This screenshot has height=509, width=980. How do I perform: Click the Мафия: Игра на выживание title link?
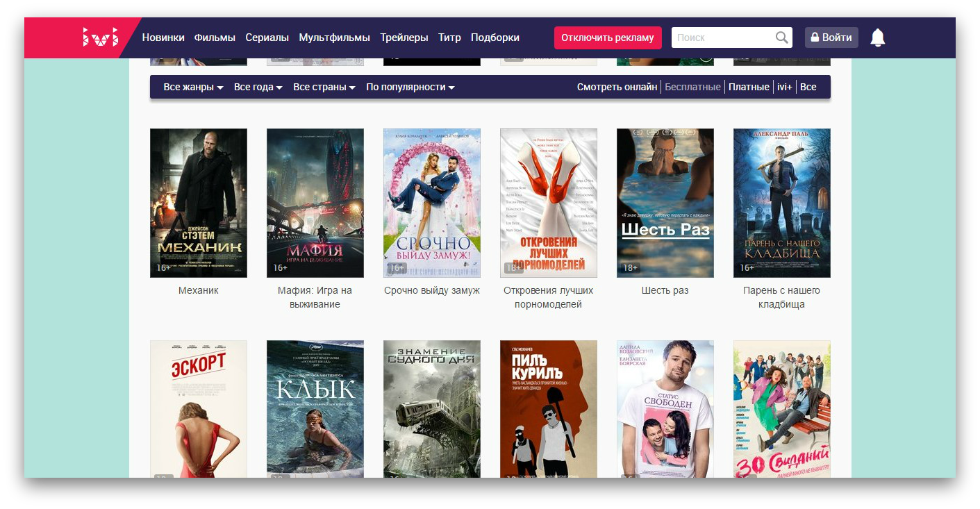pyautogui.click(x=315, y=297)
